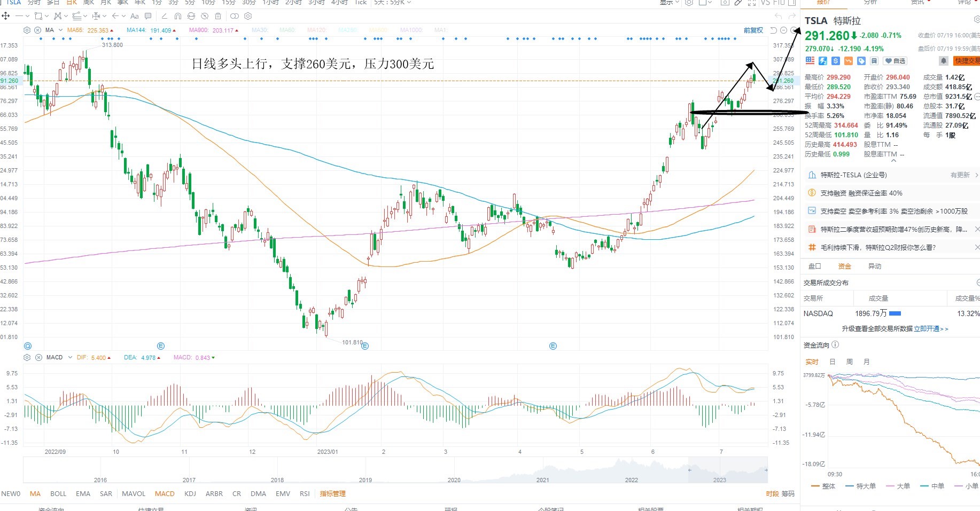Viewport: 980px width, 511px height.
Task: Expand the MA indicator dropdown
Action: click(60, 30)
